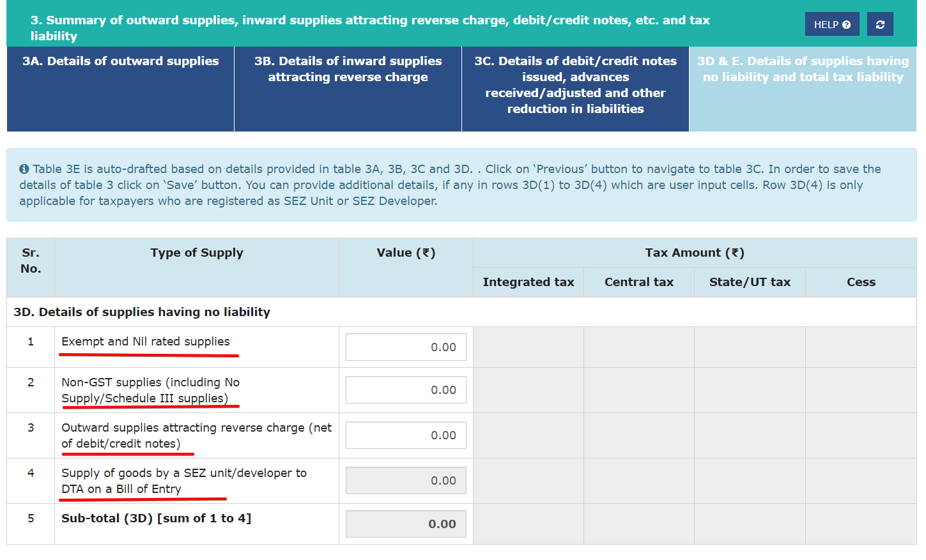Select 'Non-GST supplies (including No Supply/Schedule III supplies)' label
The image size is (926, 560).
(x=151, y=390)
